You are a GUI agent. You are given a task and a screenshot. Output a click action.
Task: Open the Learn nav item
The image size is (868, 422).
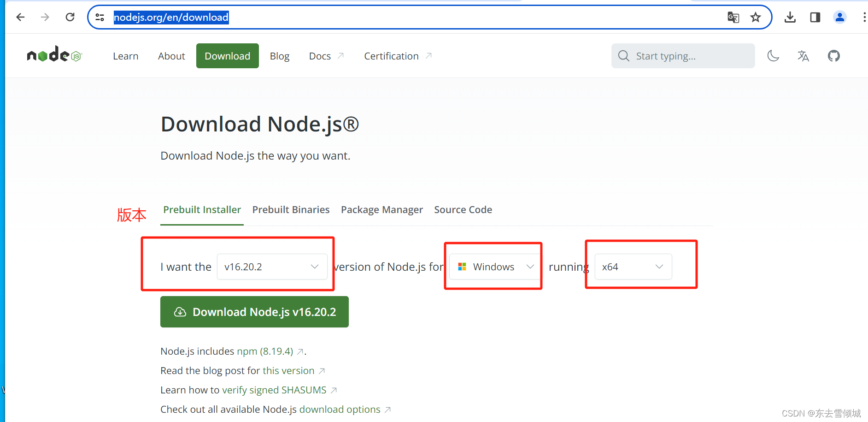[126, 56]
